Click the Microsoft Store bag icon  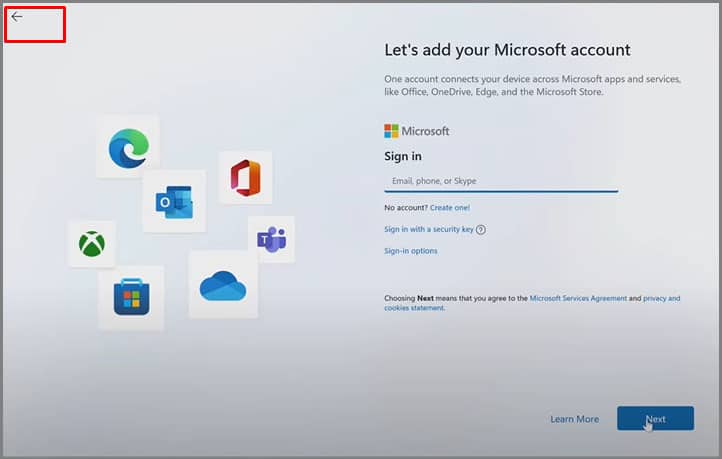coord(131,297)
